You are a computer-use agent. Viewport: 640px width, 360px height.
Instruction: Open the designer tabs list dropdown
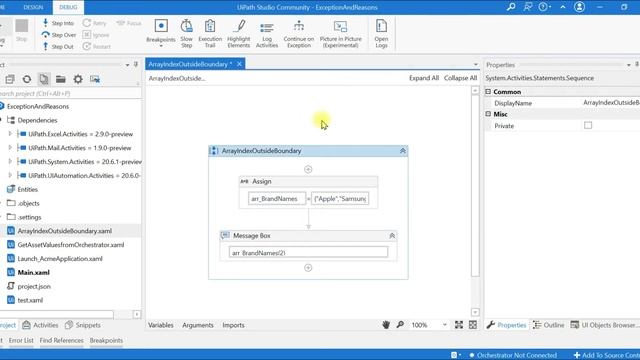[x=476, y=64]
